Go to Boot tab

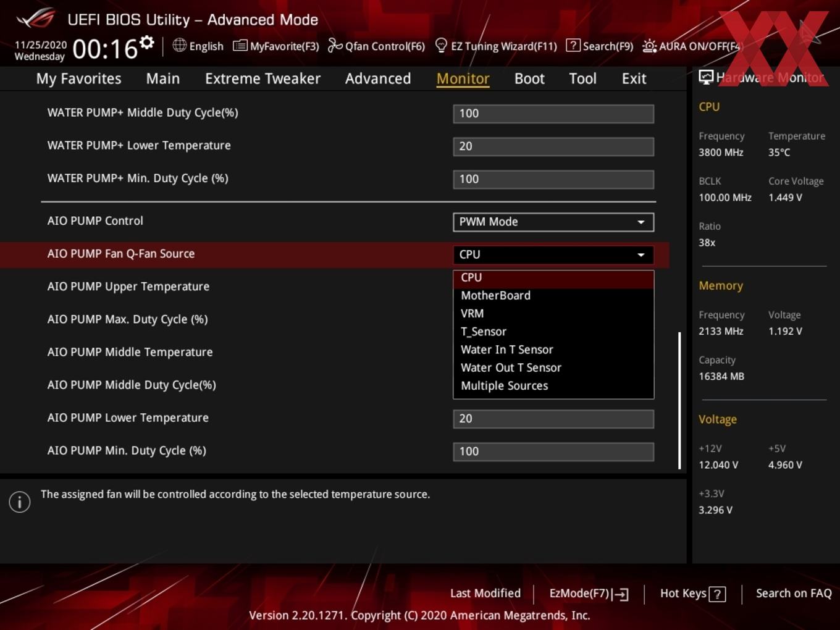(x=529, y=78)
